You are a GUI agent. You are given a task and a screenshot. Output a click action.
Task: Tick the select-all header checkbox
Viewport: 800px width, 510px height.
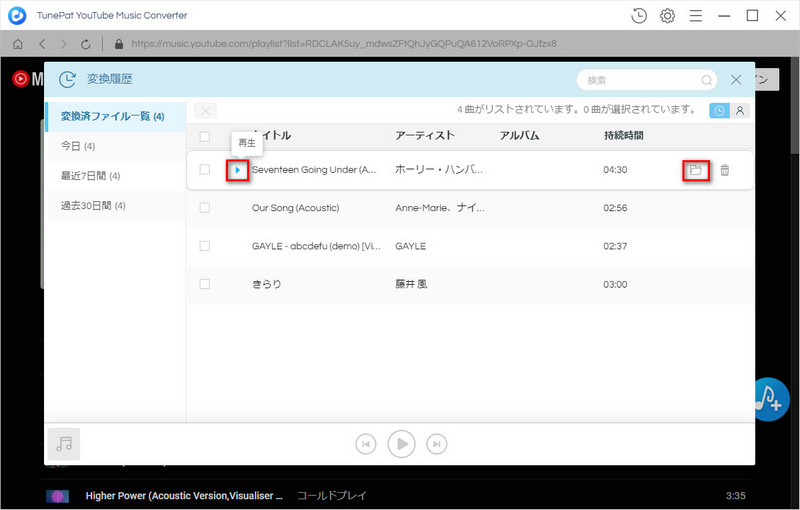pyautogui.click(x=205, y=136)
